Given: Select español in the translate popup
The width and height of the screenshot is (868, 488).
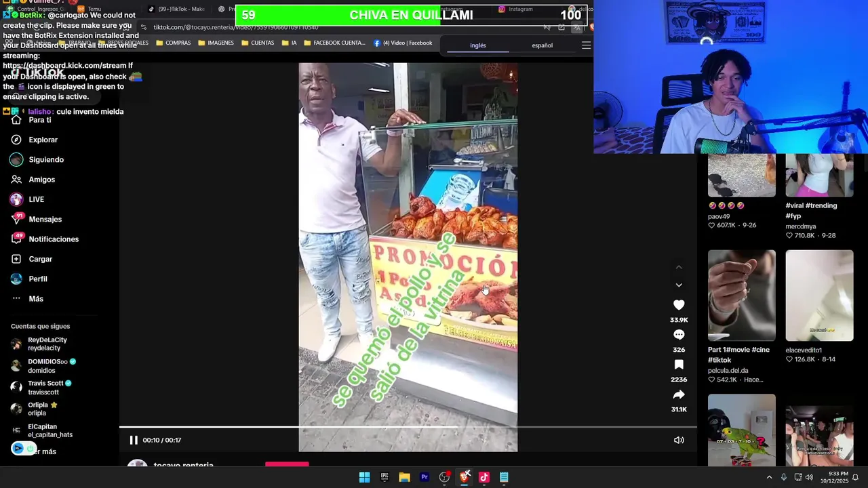Looking at the screenshot, I should [542, 45].
